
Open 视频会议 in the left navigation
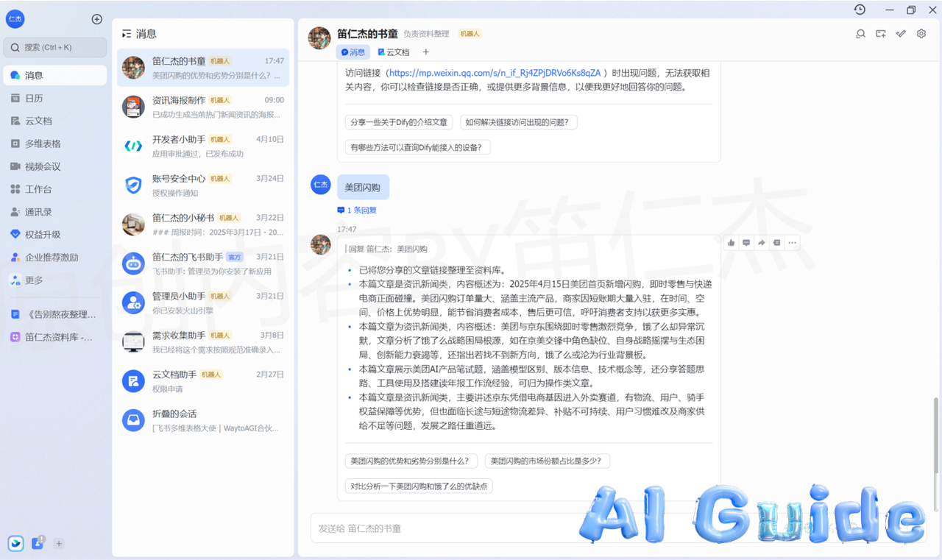point(55,166)
